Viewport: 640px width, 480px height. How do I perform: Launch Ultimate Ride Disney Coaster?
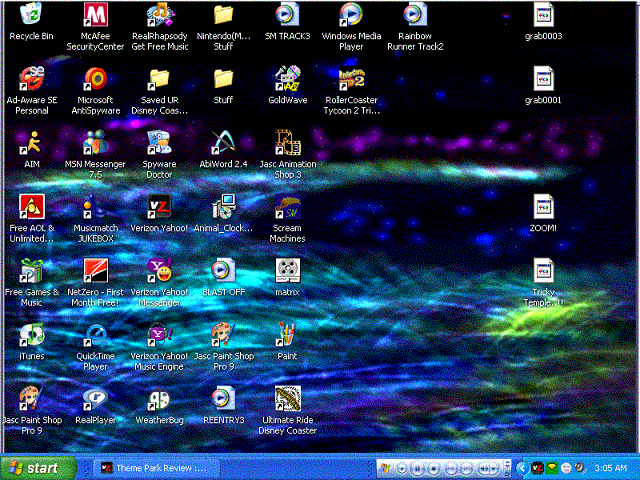point(287,411)
